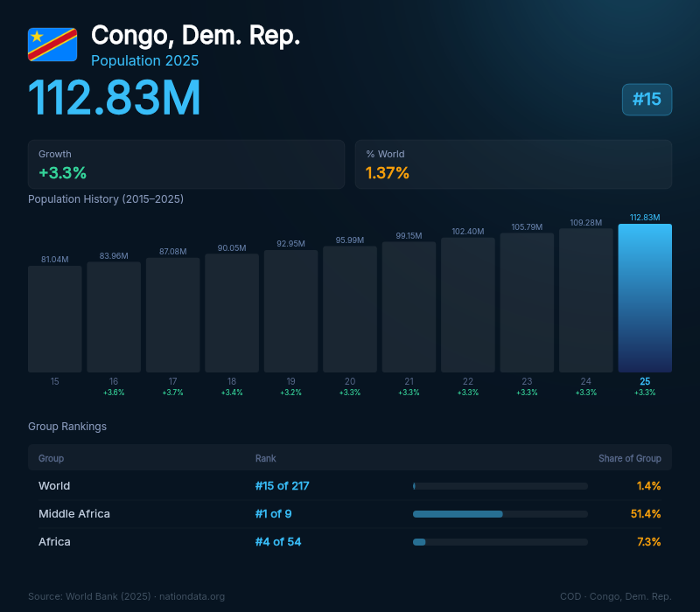Click the '+3.7%' growth label under 17
Screen dimensions: 700x612
(172, 393)
